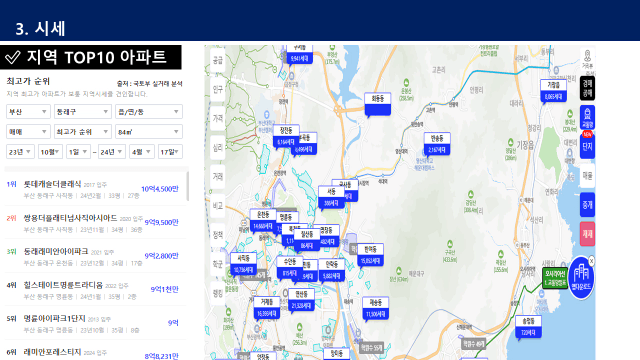640x360 pixels.
Task: Click the 교통망 transit icon button
Action: (587, 117)
